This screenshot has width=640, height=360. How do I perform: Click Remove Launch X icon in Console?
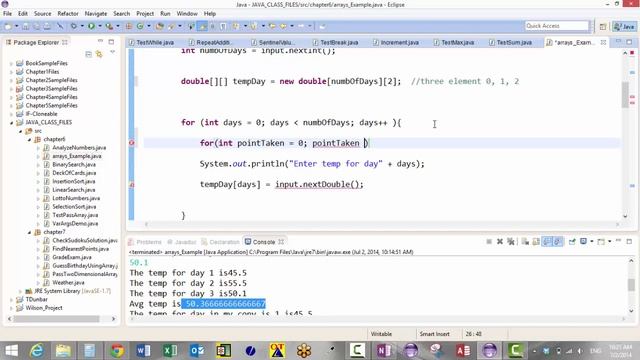tap(500, 242)
